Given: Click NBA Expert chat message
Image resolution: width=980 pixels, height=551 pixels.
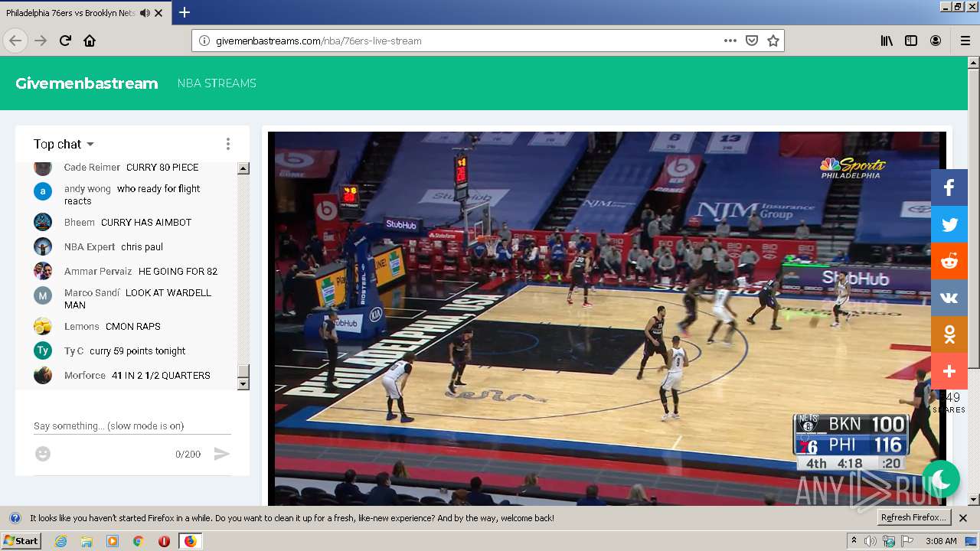Looking at the screenshot, I should (142, 247).
